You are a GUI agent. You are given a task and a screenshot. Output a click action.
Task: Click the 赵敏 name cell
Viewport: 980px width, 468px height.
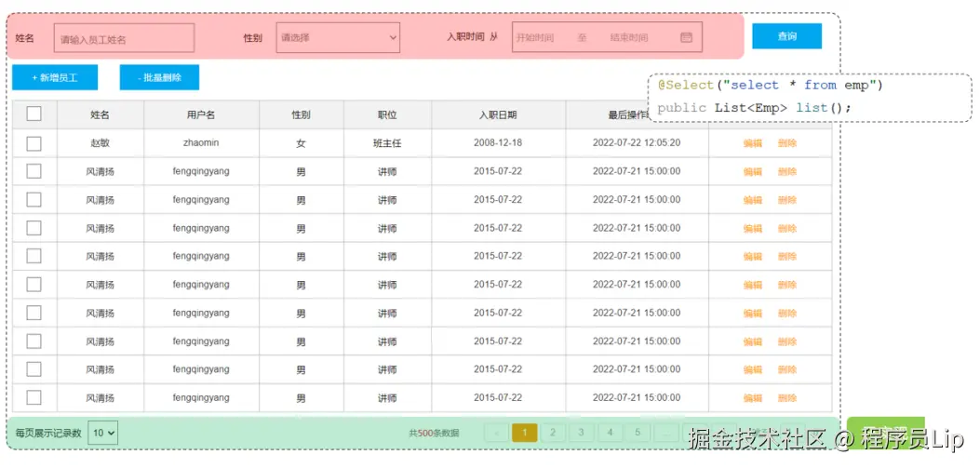(100, 143)
